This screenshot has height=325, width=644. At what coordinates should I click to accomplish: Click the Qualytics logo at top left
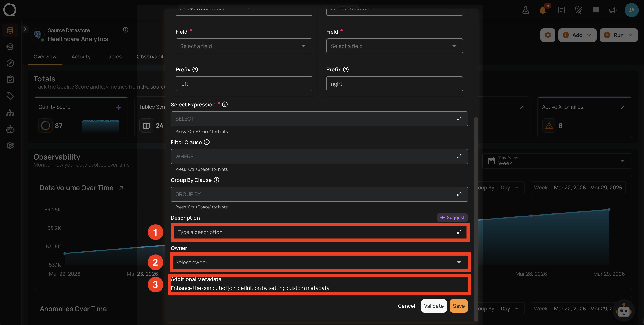10,10
